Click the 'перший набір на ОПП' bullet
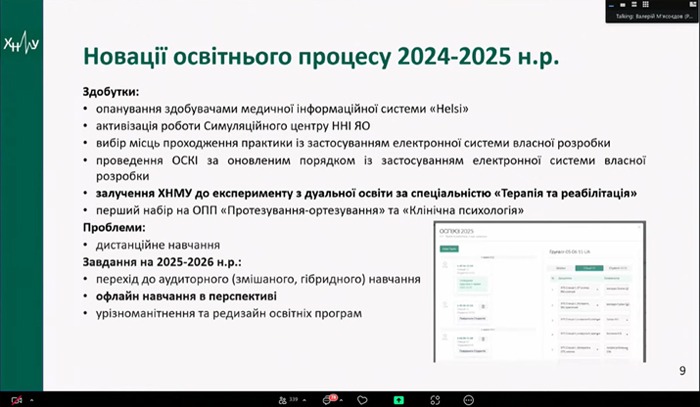The image size is (700, 407). click(x=310, y=210)
